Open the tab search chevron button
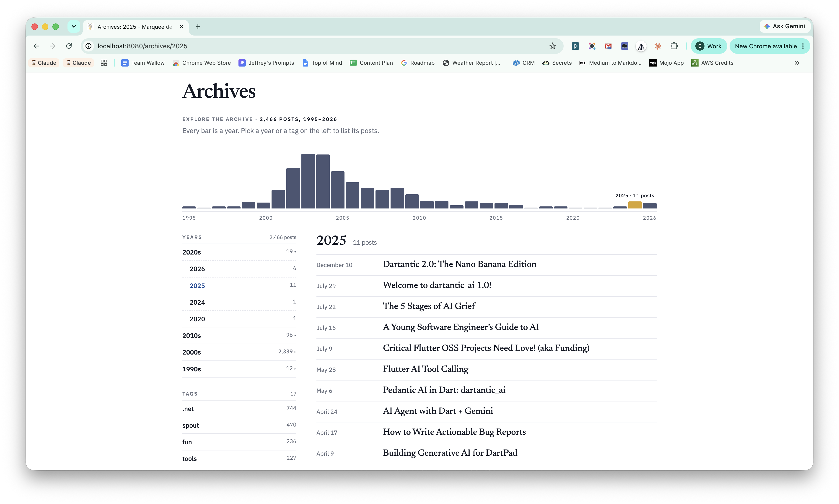The image size is (839, 504). [74, 26]
